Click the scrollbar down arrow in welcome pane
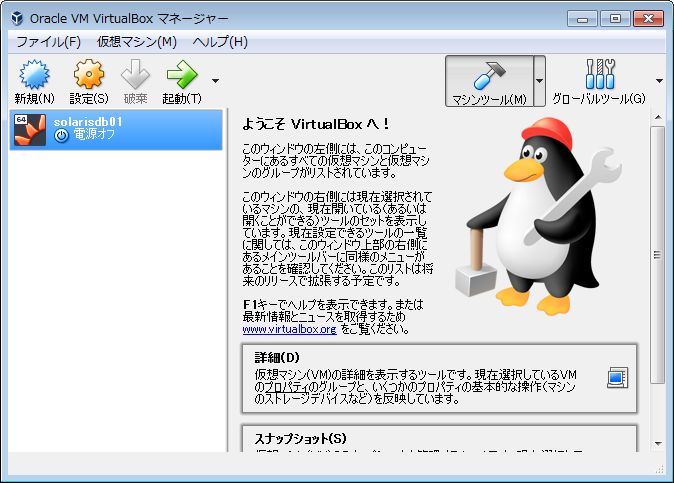This screenshot has height=483, width=674. [658, 443]
